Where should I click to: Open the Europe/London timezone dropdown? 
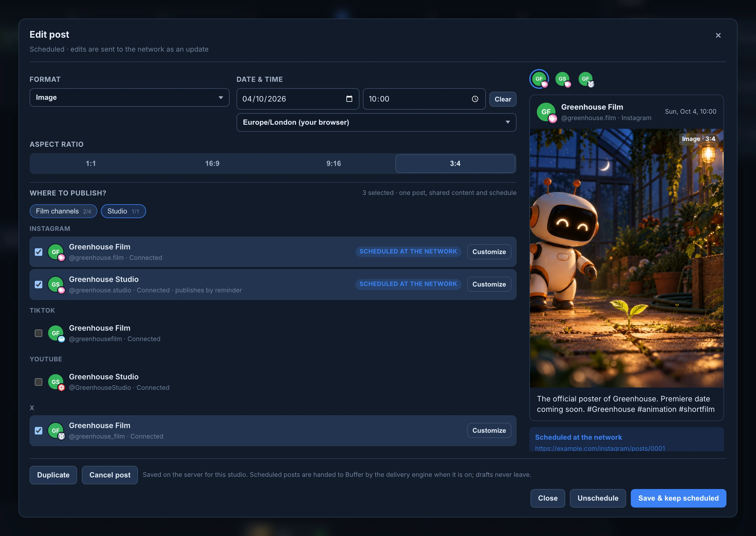pyautogui.click(x=376, y=122)
